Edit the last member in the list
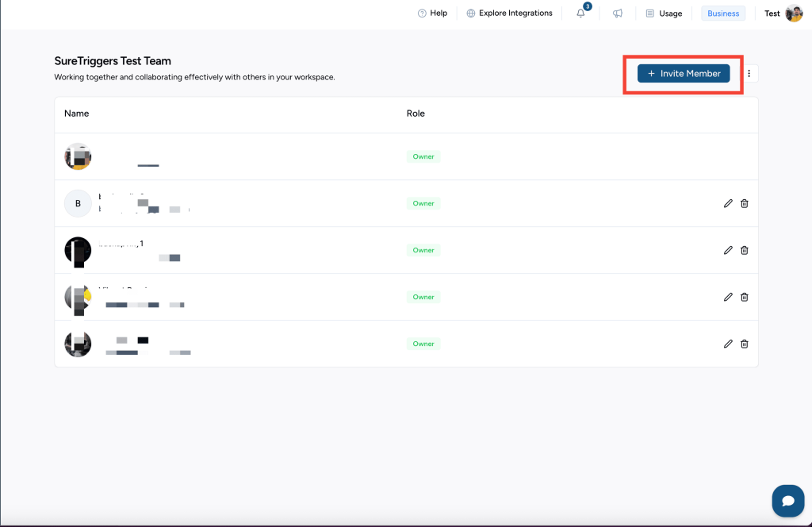 click(x=728, y=344)
